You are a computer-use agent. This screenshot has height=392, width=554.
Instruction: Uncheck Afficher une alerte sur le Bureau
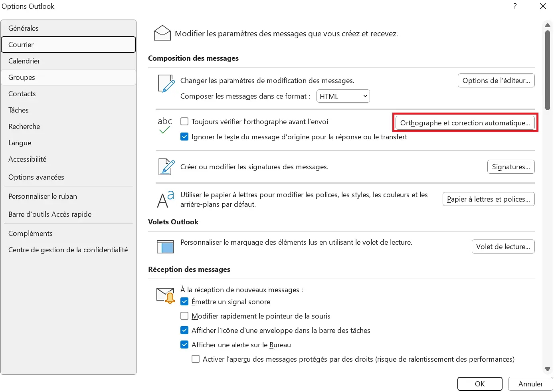(x=184, y=344)
